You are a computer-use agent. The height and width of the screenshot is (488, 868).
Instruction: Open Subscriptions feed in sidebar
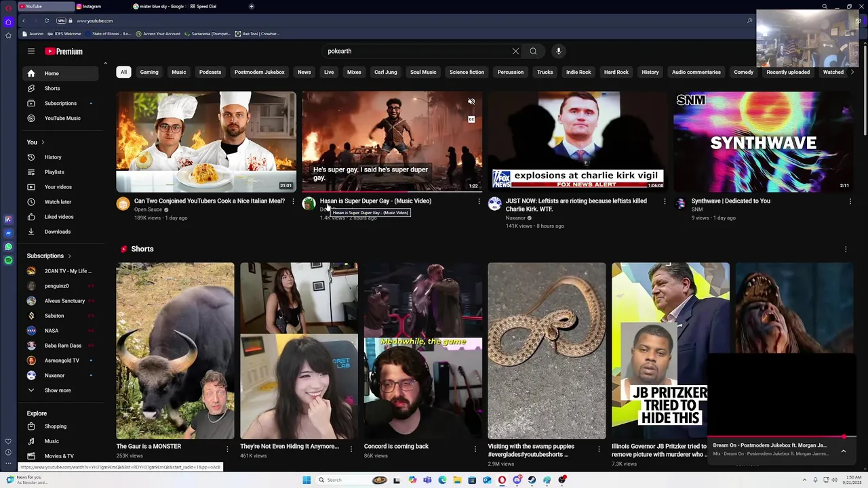point(61,103)
